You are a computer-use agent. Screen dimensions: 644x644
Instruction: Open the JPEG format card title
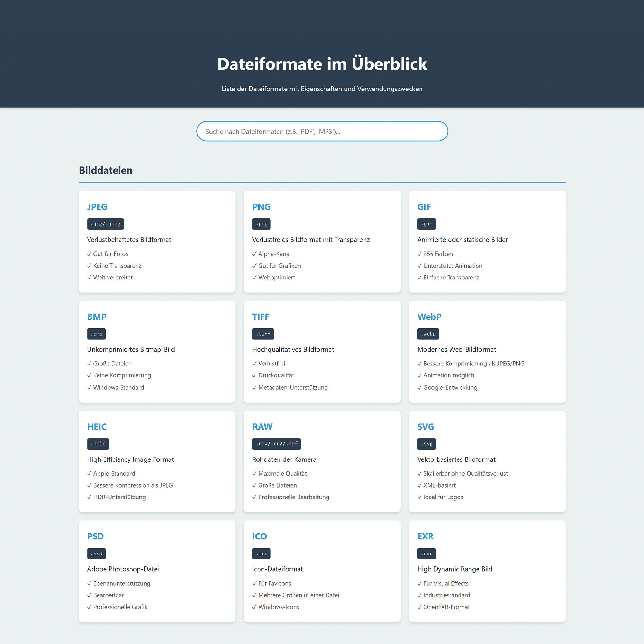click(x=97, y=207)
